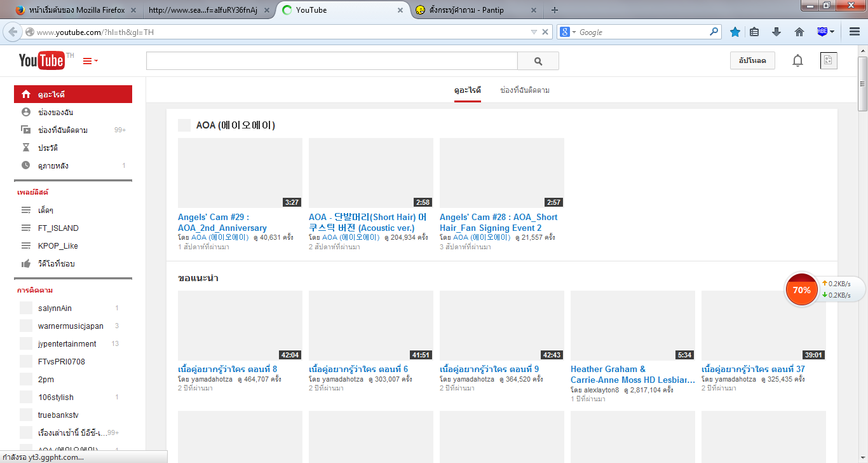868x463 pixels.
Task: Open the AOA Short Hair Acoustic ver. title
Action: (x=368, y=223)
